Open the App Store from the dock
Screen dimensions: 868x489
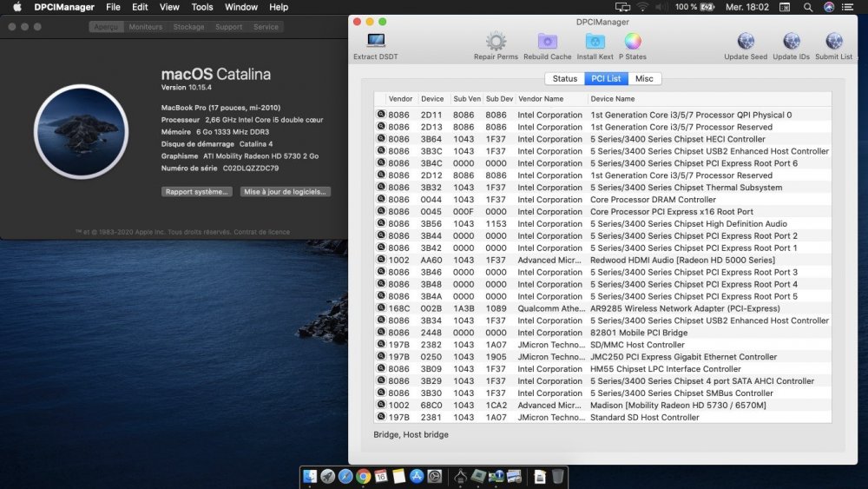(417, 476)
